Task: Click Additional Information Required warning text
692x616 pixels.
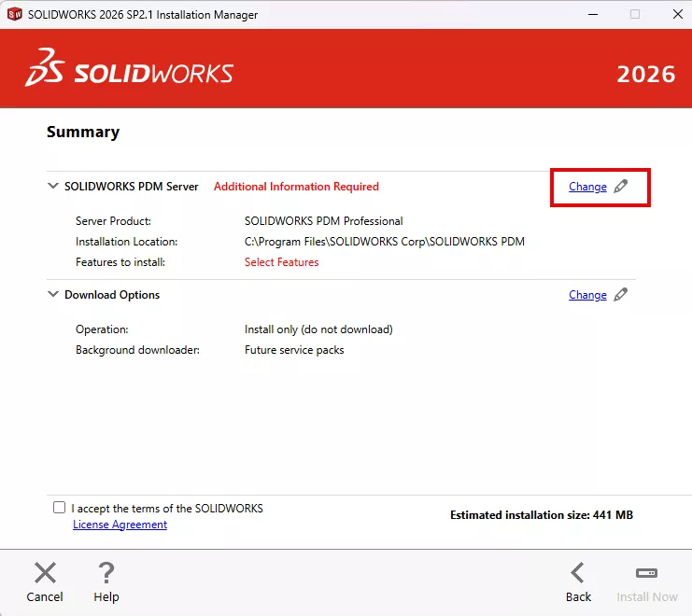Action: (296, 187)
